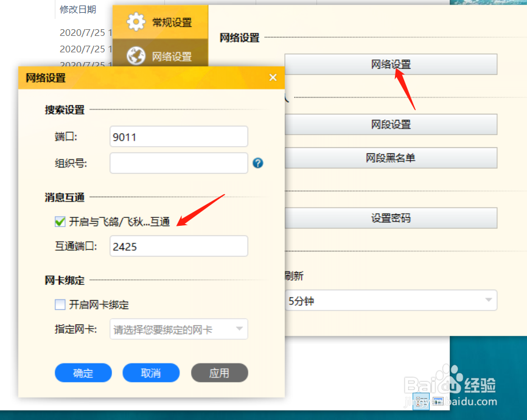Select the 互通端口 field showing 2425
Viewport: 527px width, 420px height.
pos(178,245)
